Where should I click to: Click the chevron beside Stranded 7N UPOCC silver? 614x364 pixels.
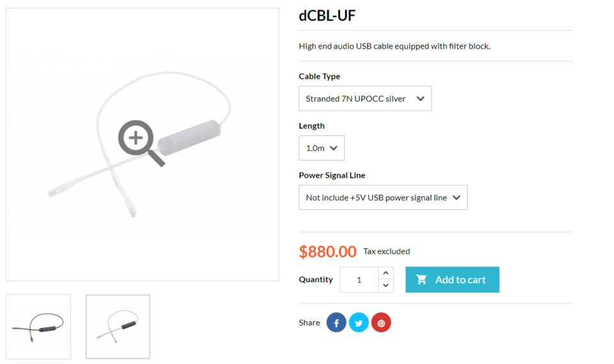click(x=420, y=99)
